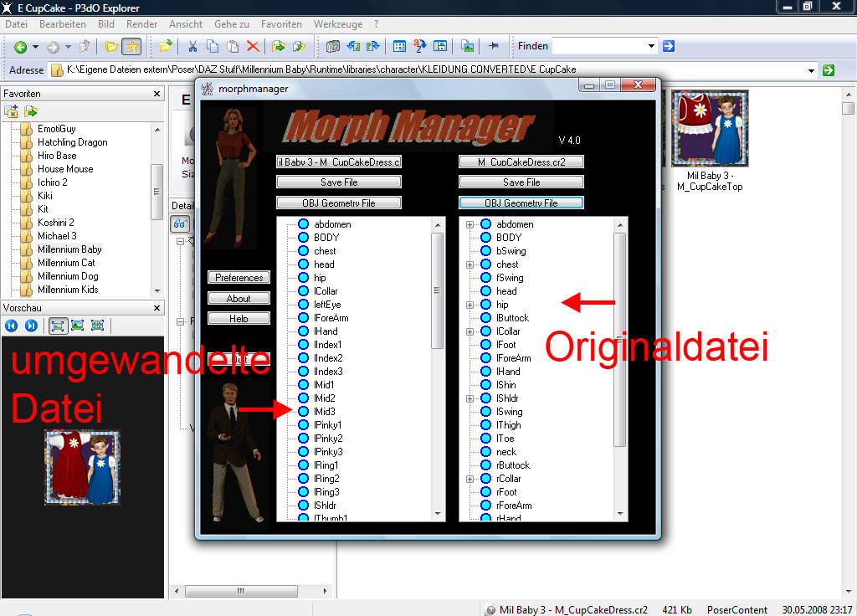Open the address bar dropdown

811,70
